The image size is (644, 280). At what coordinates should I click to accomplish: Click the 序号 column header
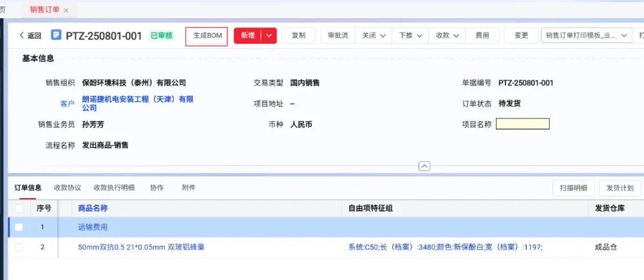(x=44, y=208)
